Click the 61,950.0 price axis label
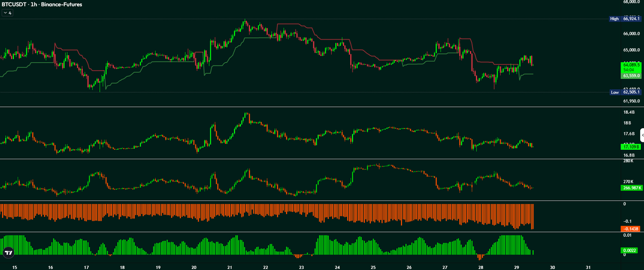Image resolution: width=644 pixels, height=270 pixels. tap(632, 100)
